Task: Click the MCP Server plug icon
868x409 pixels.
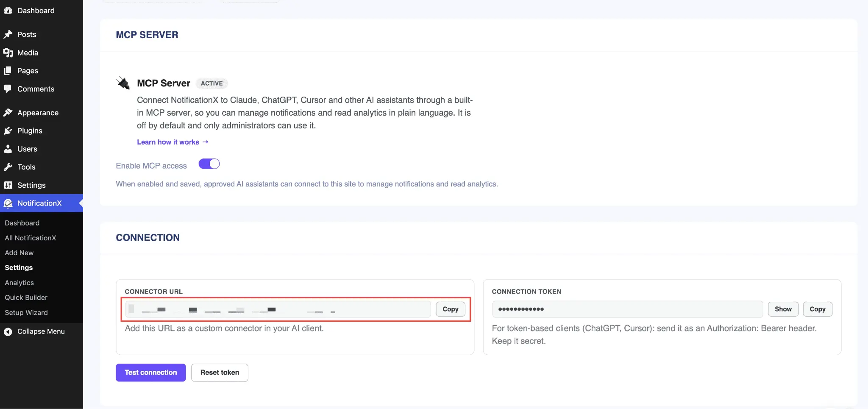Action: point(123,83)
